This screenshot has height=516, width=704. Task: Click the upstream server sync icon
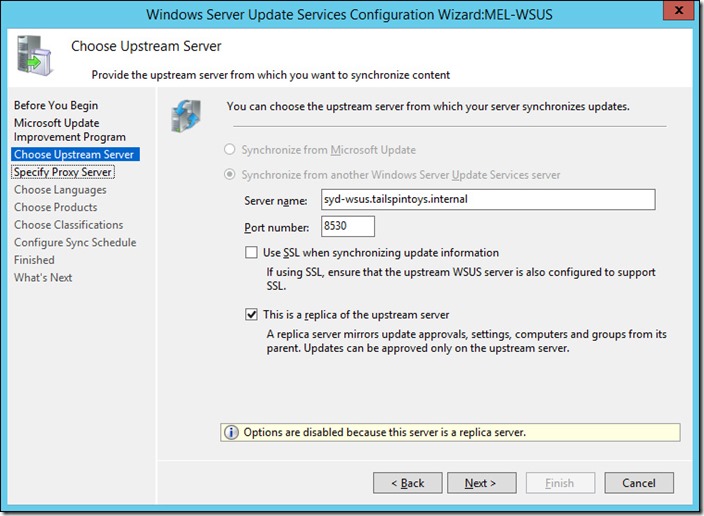pos(186,116)
